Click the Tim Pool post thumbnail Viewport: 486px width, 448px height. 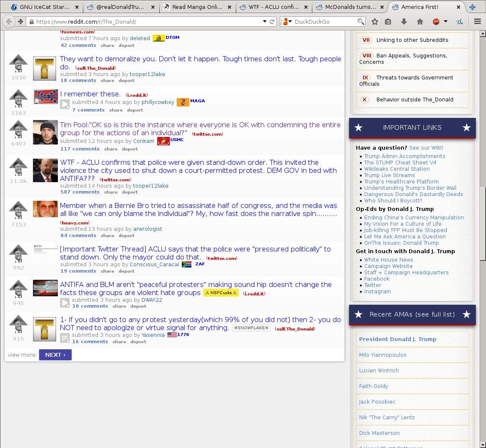pyautogui.click(x=45, y=132)
